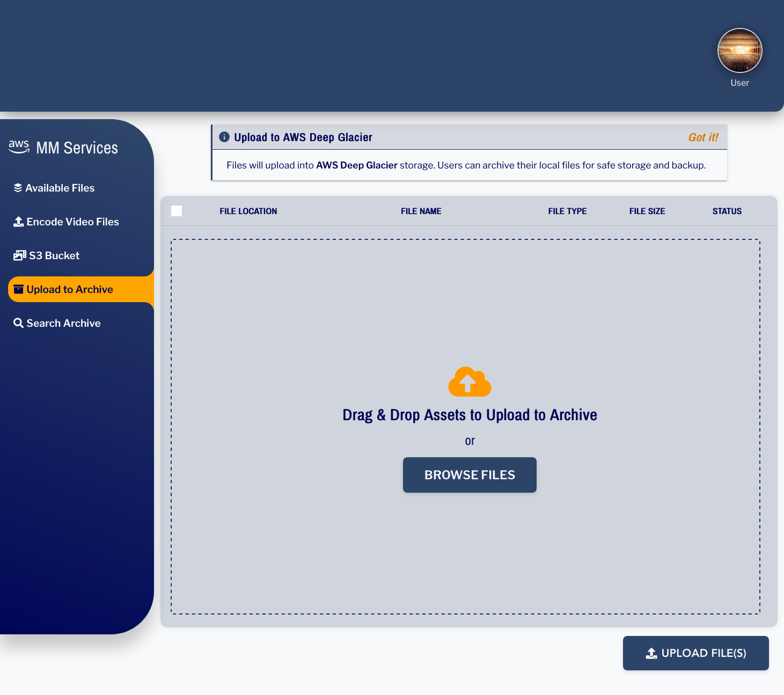Click the Drag & Drop Assets to Upload text
Image resolution: width=784 pixels, height=695 pixels.
470,415
